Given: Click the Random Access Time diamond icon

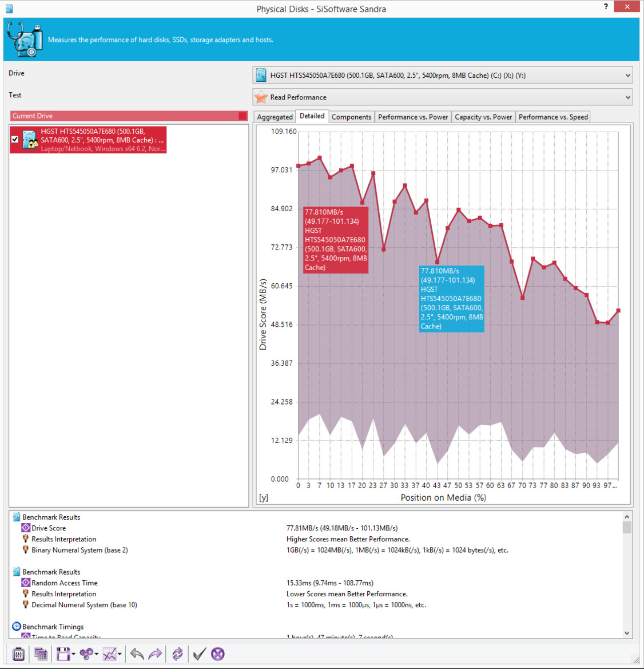Looking at the screenshot, I should (x=26, y=583).
